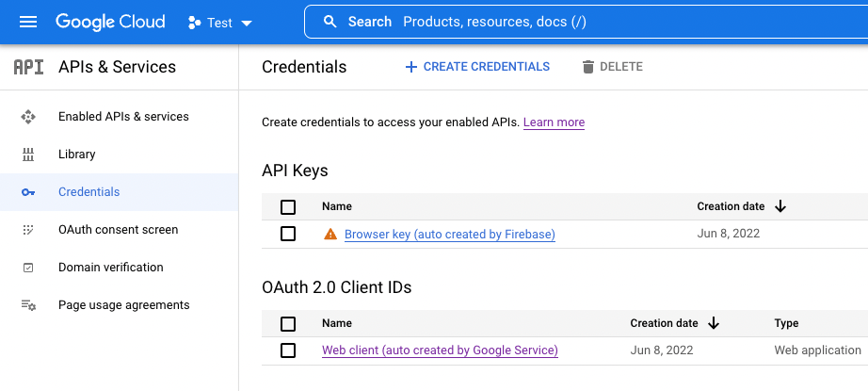
Task: Click the Google Cloud logo
Action: (110, 22)
